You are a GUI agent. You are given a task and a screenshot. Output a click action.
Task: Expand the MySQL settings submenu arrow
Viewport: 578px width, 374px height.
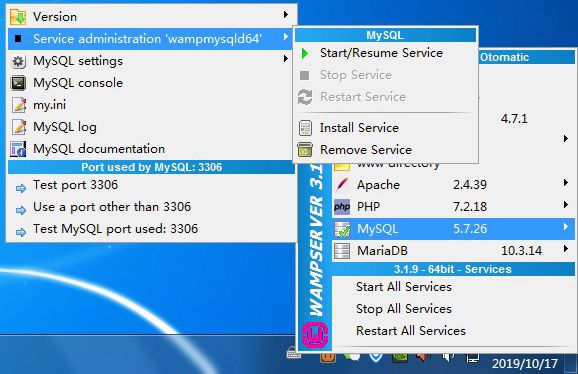[x=286, y=59]
